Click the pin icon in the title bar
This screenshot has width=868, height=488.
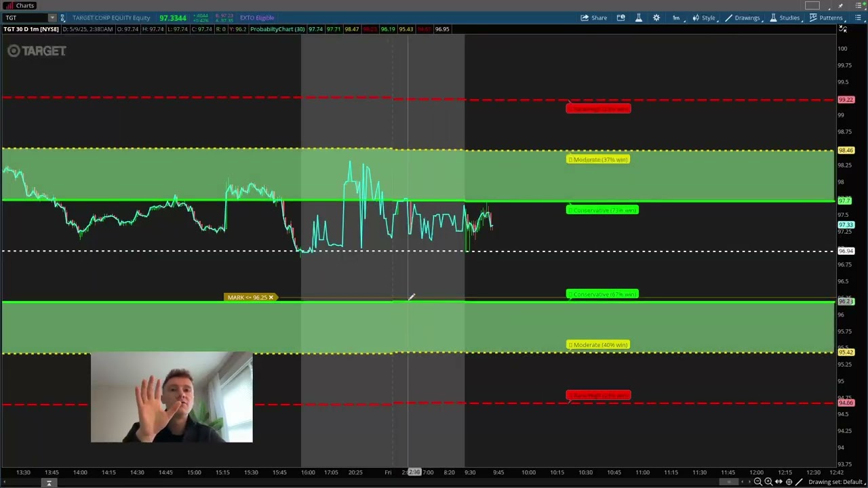click(x=840, y=5)
